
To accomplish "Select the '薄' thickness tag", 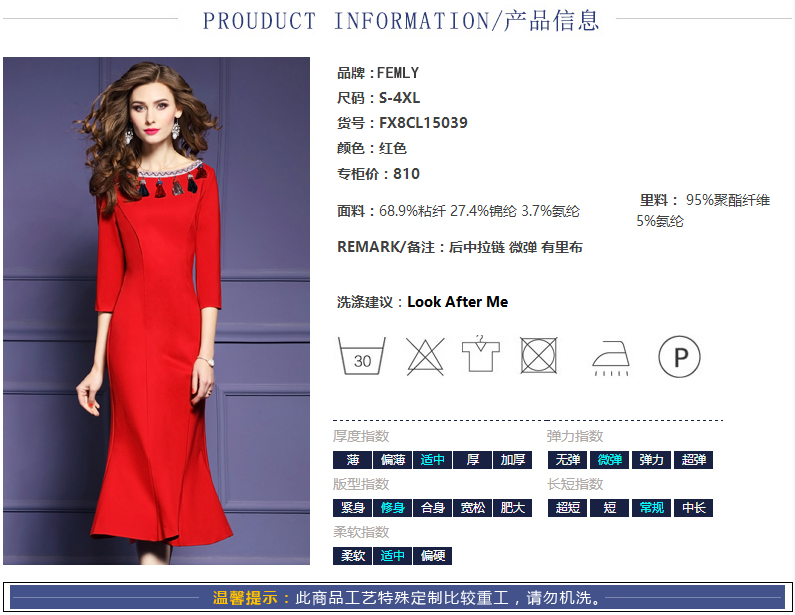I will pyautogui.click(x=352, y=460).
